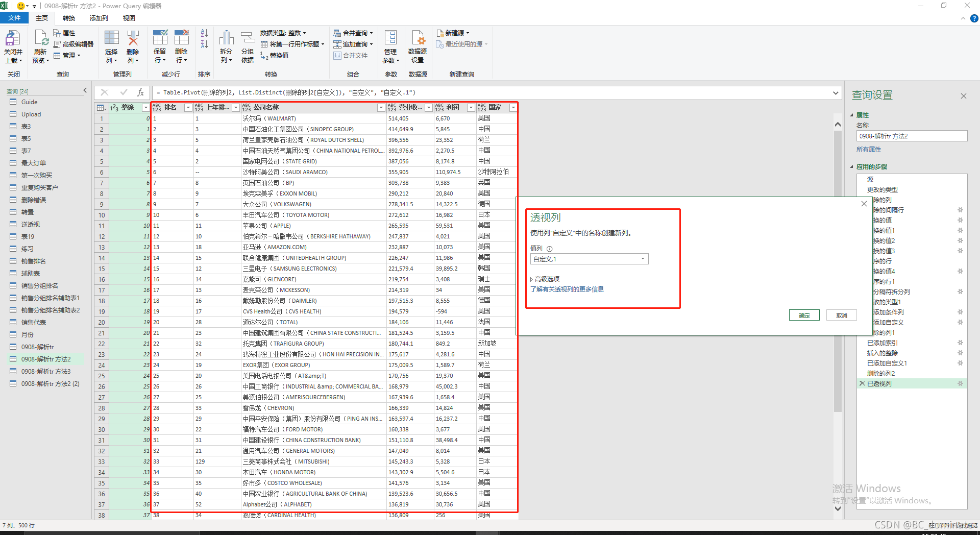The height and width of the screenshot is (535, 980).
Task: Click the data grid vertical scrollbar
Action: (x=838, y=271)
